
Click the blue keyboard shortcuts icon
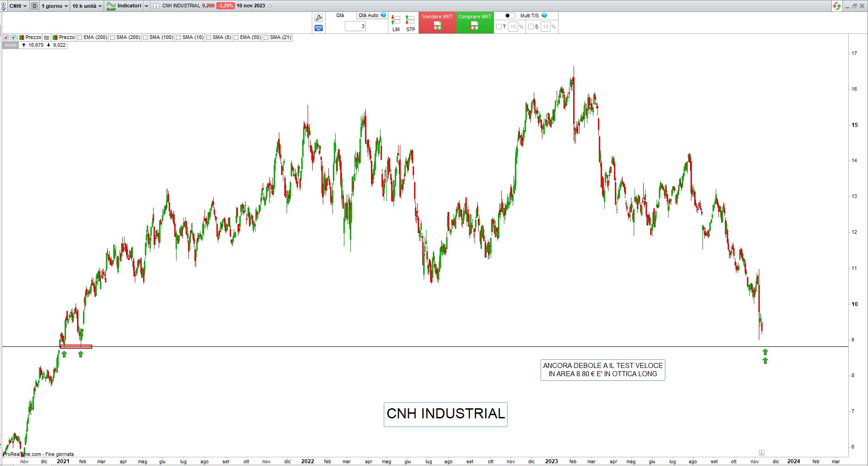[x=319, y=28]
